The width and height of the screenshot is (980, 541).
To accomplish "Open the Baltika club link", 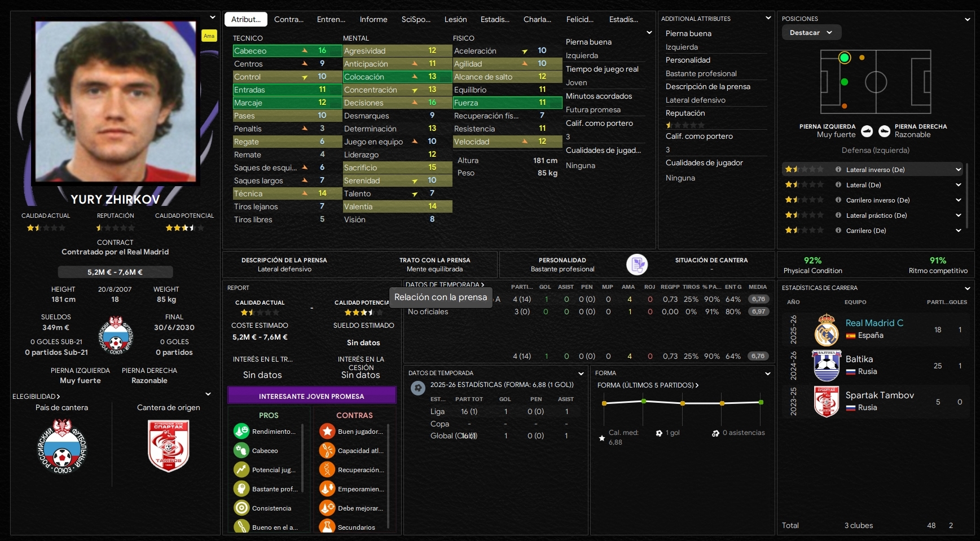I will point(859,359).
